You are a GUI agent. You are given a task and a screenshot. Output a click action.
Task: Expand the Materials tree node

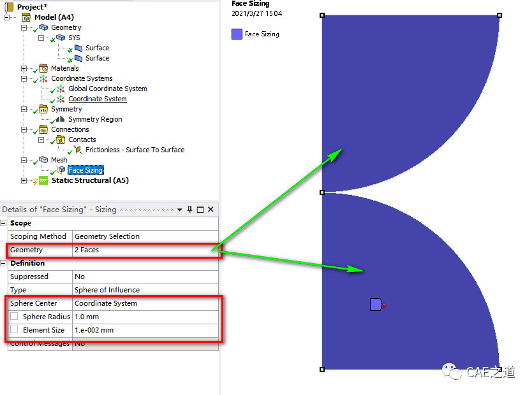24,68
